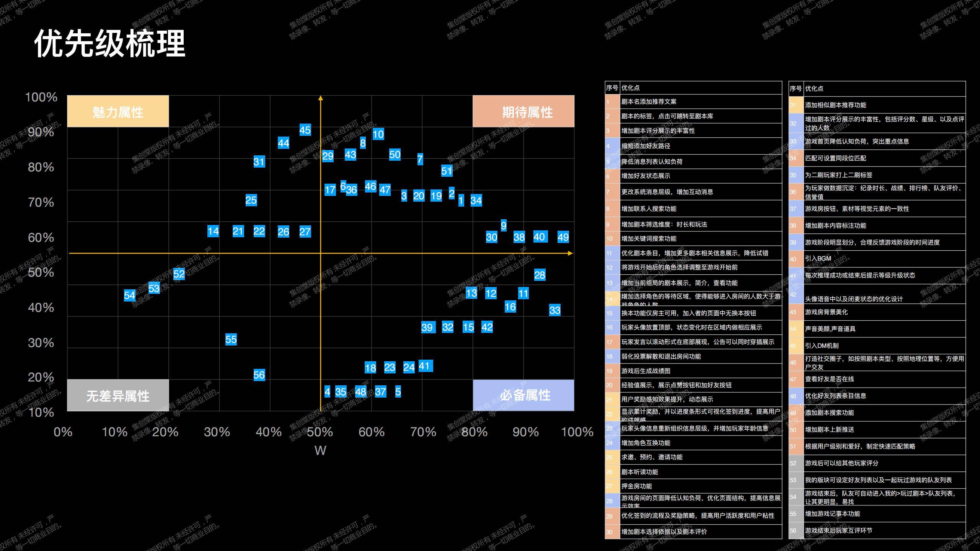980x551 pixels.
Task: Select the 必备属性 quadrant box
Action: coord(523,395)
